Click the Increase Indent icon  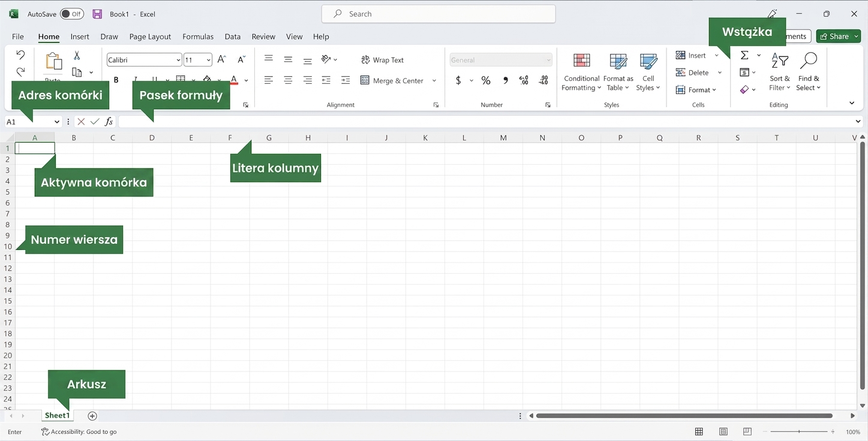346,80
